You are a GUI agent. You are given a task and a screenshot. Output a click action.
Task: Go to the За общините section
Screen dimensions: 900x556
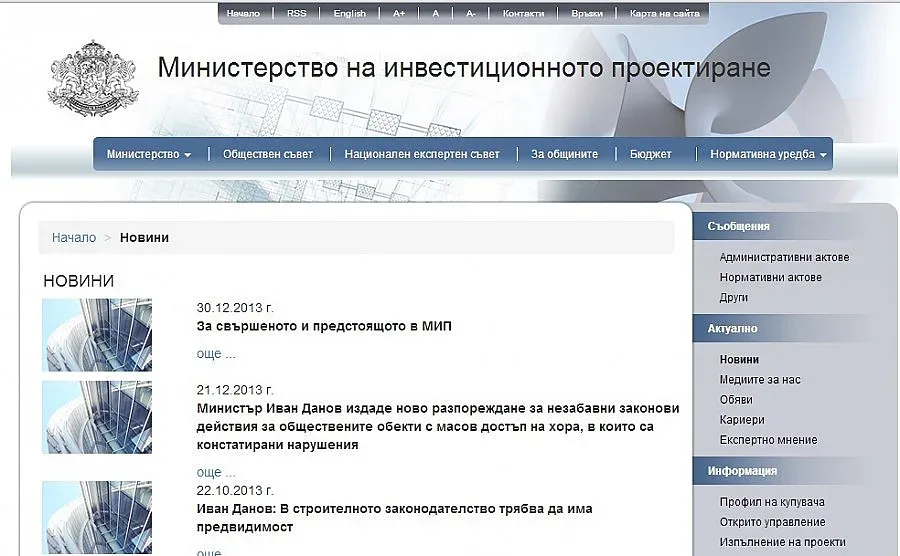(x=564, y=155)
